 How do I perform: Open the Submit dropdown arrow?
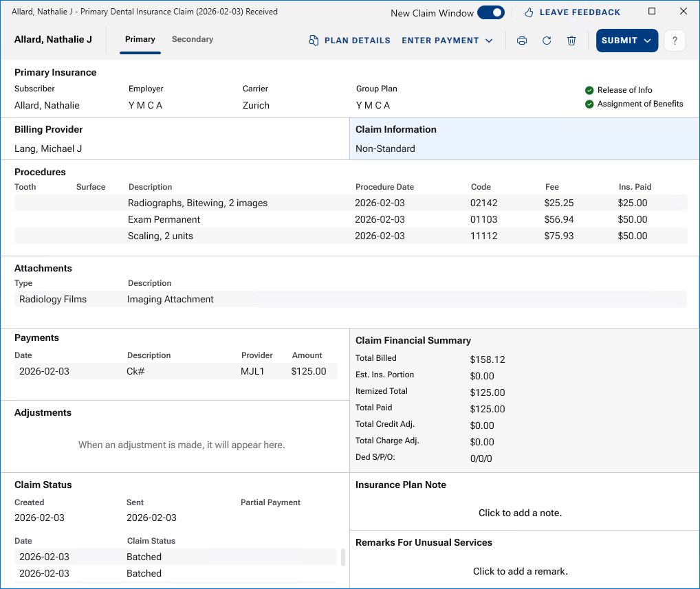coord(647,41)
